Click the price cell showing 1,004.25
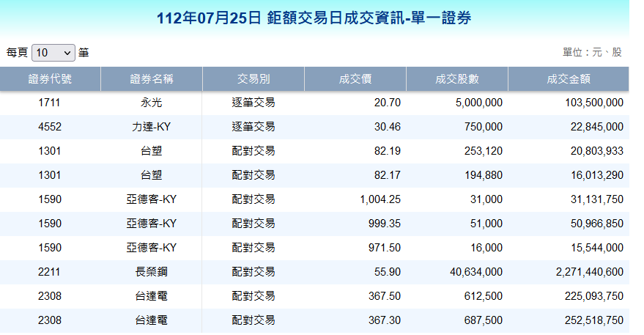644x335 pixels. pyautogui.click(x=379, y=199)
